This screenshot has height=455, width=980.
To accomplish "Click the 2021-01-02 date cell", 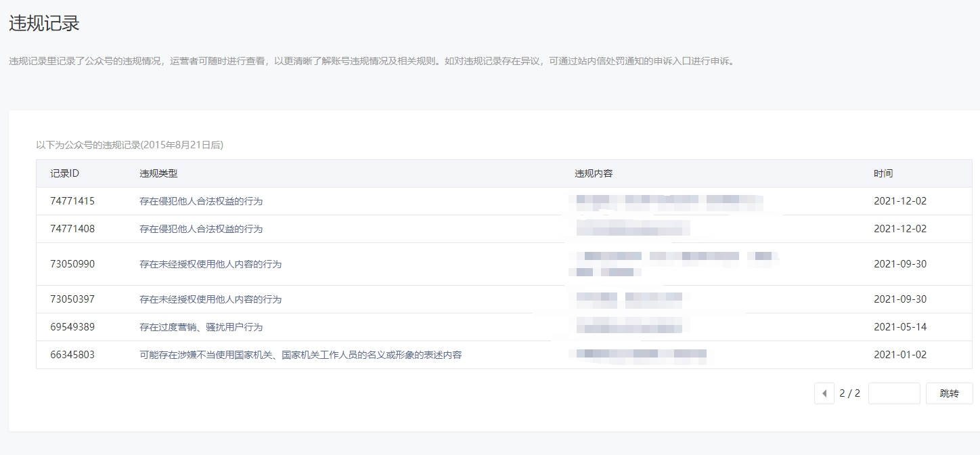I will [x=900, y=355].
